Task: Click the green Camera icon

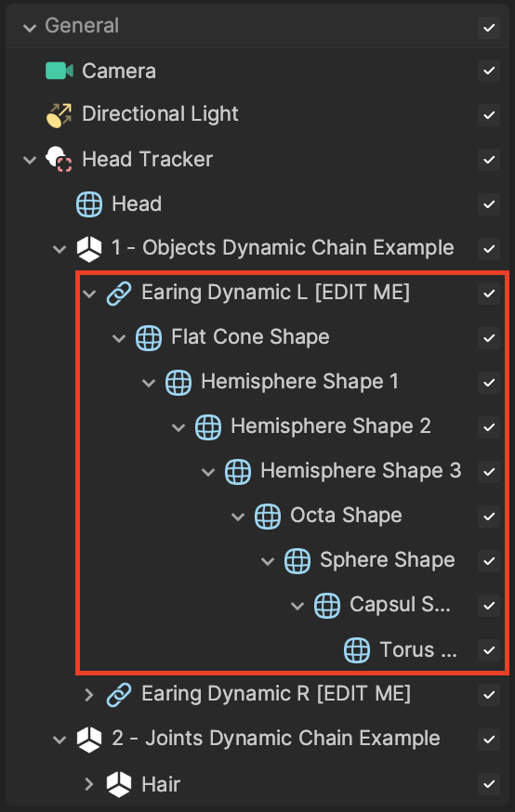Action: click(x=59, y=71)
